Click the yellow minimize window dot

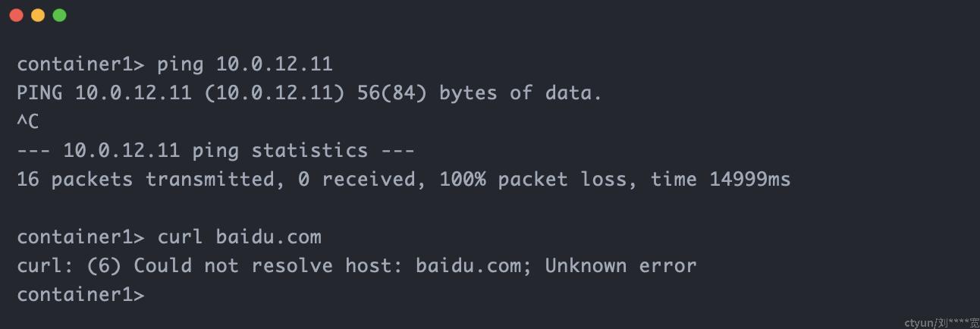(38, 15)
